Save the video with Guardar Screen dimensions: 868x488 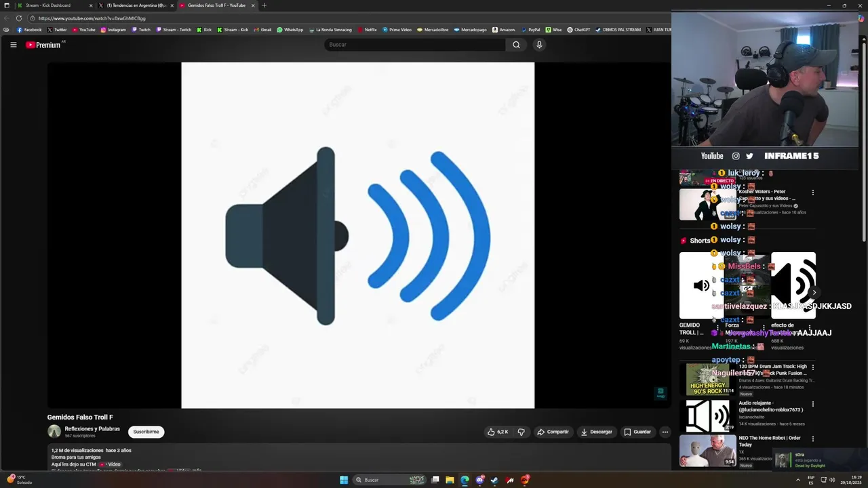[637, 432]
